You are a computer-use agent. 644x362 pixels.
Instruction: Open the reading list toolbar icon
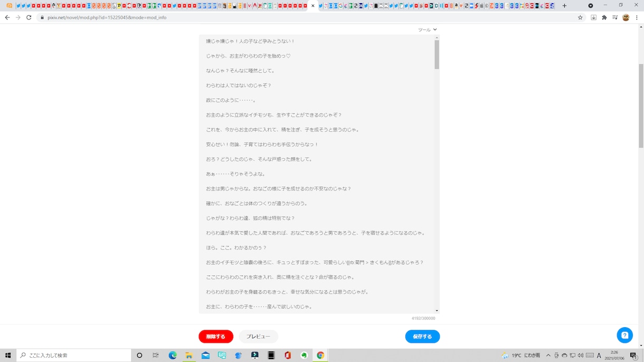(615, 17)
